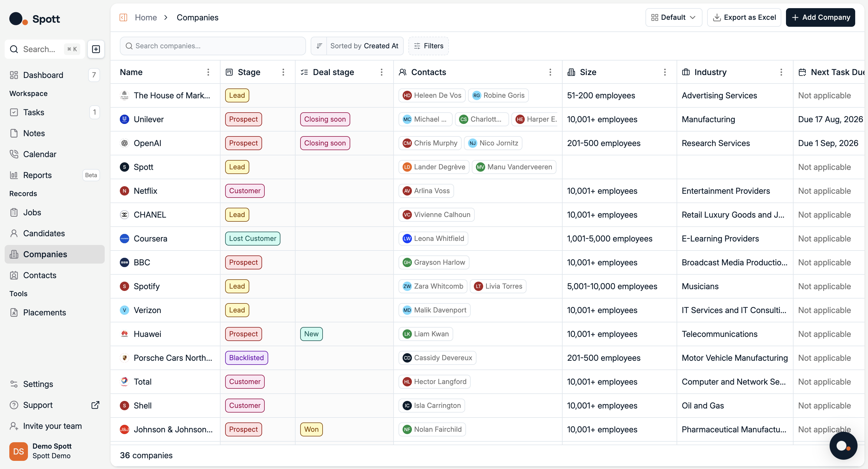Open Settings in the sidebar
The image size is (868, 469).
coord(55,384)
